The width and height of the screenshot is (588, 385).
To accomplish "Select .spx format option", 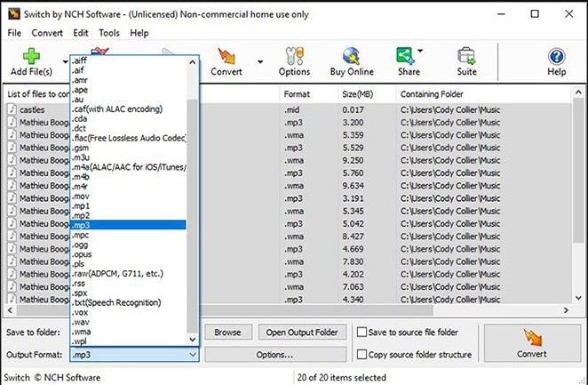I will coord(128,293).
